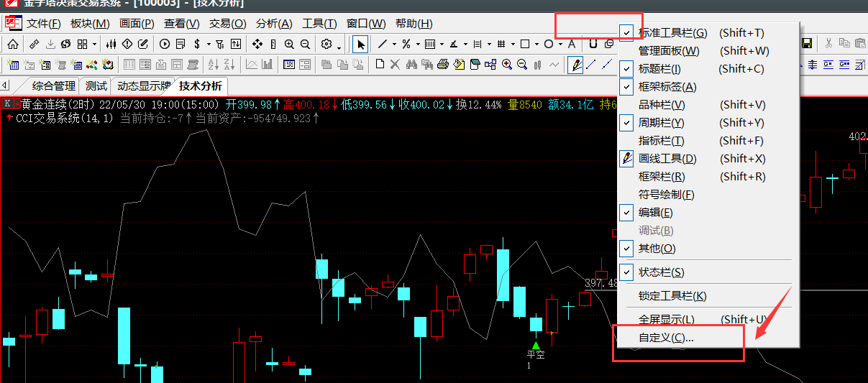Click the settings gear icon
The image size is (868, 383).
[326, 44]
